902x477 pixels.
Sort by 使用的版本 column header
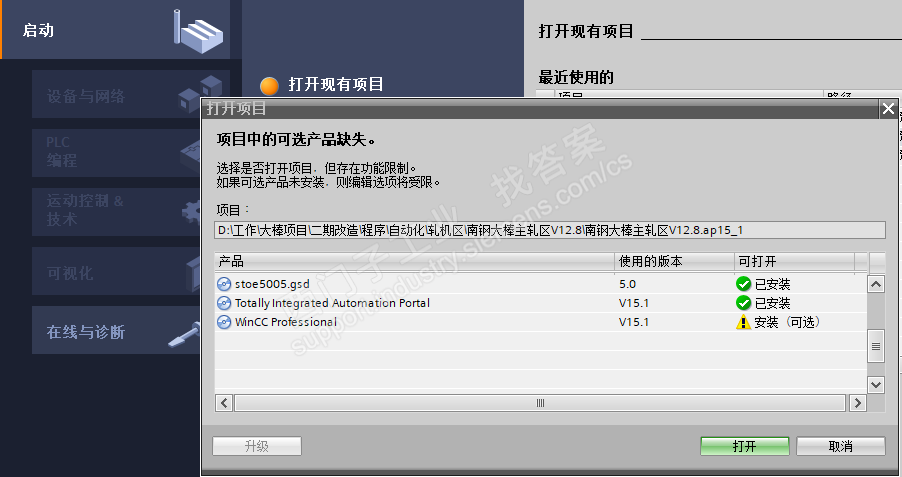[x=674, y=262]
